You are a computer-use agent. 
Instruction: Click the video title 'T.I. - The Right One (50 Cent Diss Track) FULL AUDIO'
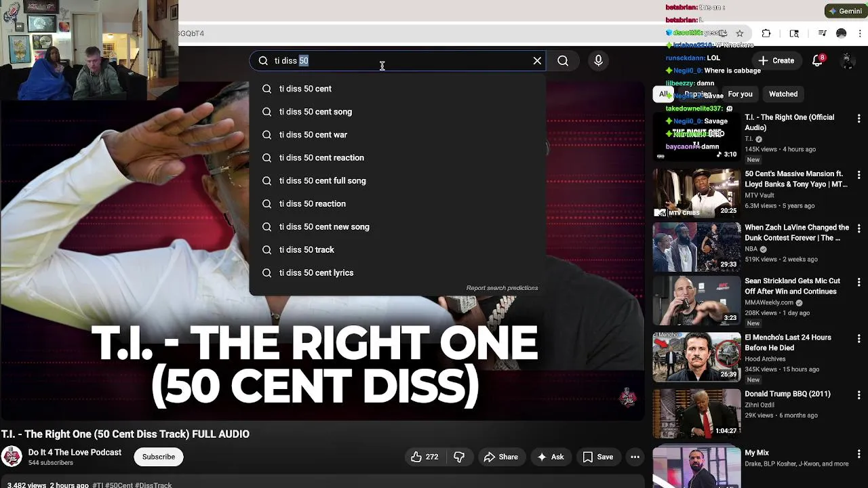125,434
